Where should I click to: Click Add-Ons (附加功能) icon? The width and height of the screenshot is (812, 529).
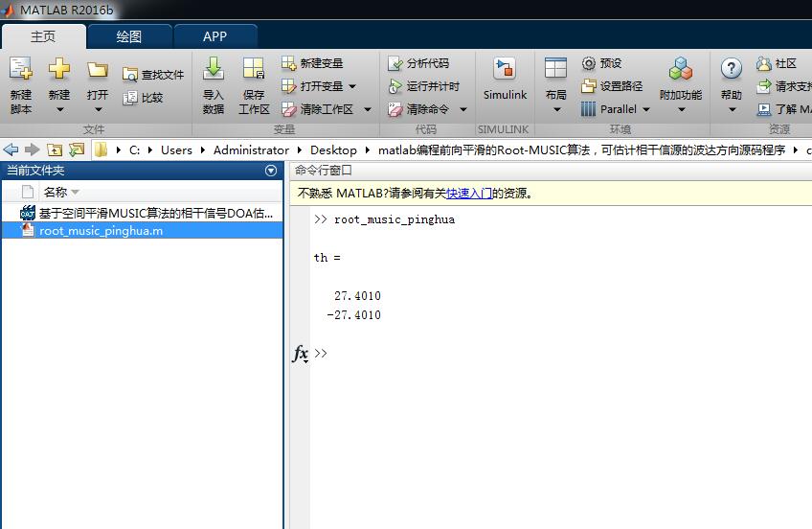click(x=681, y=68)
